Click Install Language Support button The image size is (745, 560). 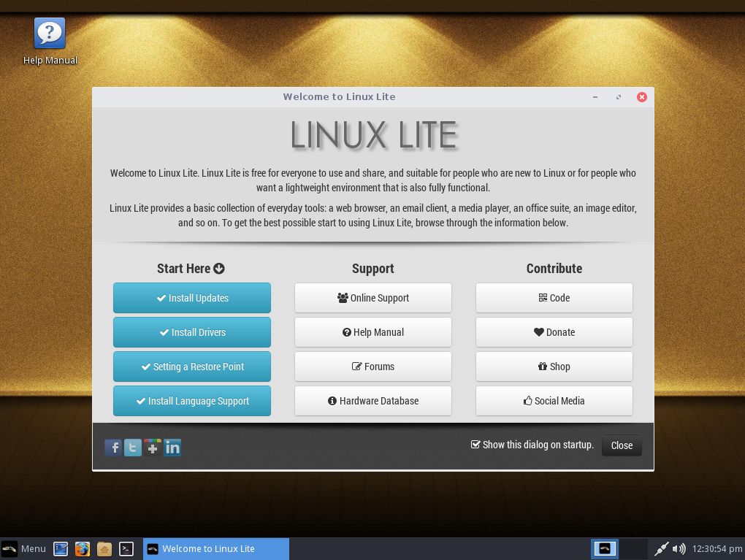tap(192, 400)
